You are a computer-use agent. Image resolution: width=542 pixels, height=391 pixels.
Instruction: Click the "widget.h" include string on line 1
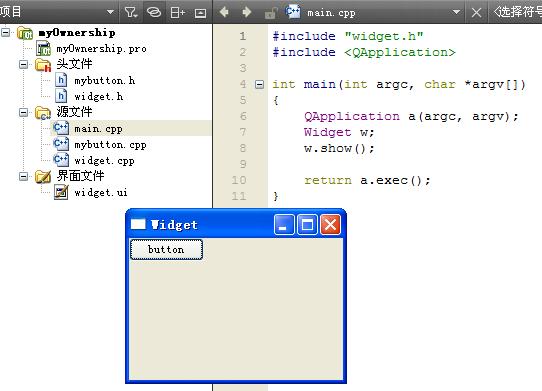click(384, 36)
